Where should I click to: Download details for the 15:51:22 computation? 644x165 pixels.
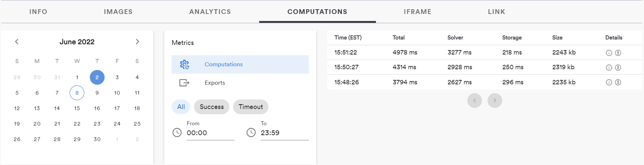click(x=618, y=53)
